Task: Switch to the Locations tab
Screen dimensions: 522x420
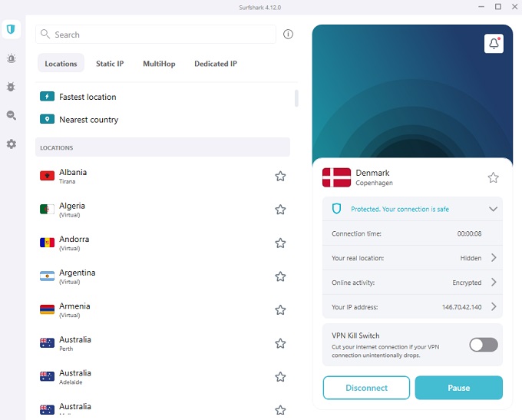Action: point(61,63)
